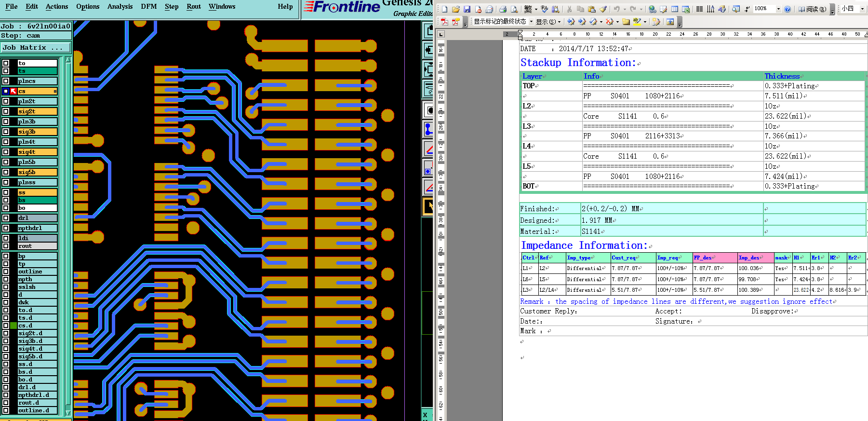Open the DFM menu

[148, 6]
